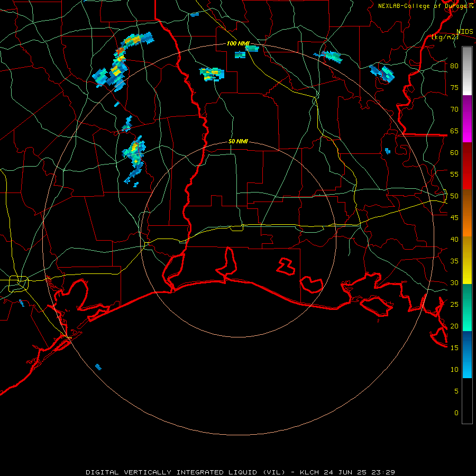Click the 45 value on color scale
The image size is (476, 476).
tap(454, 218)
